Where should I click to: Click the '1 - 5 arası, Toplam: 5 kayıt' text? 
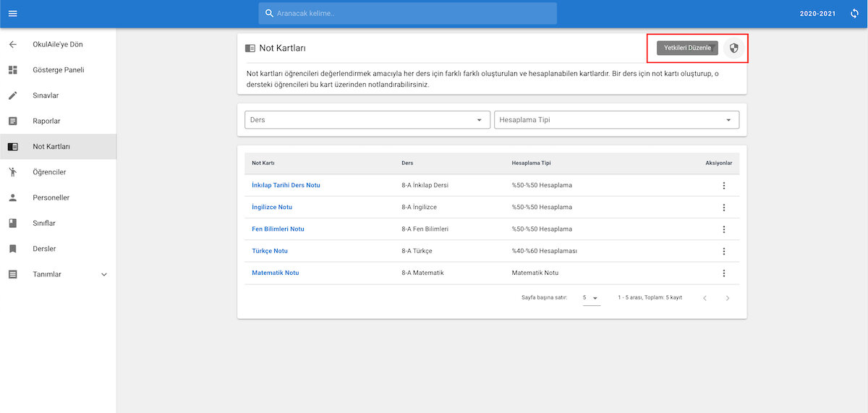650,298
